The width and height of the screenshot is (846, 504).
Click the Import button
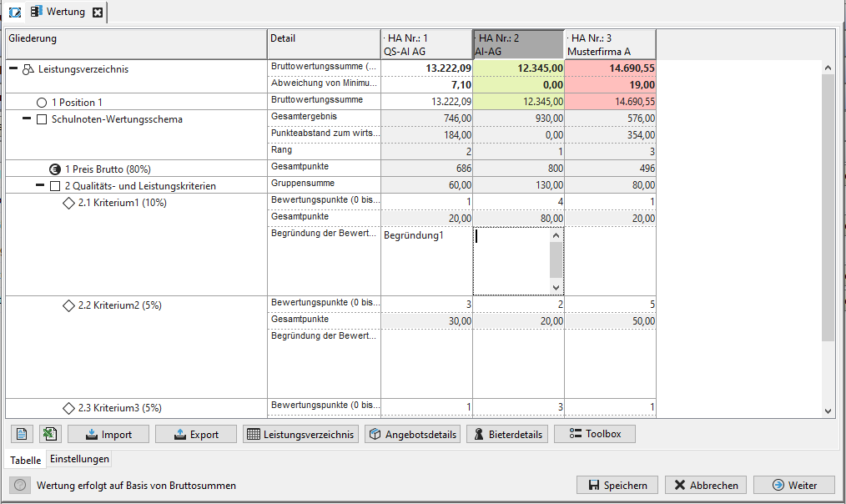[x=108, y=434]
